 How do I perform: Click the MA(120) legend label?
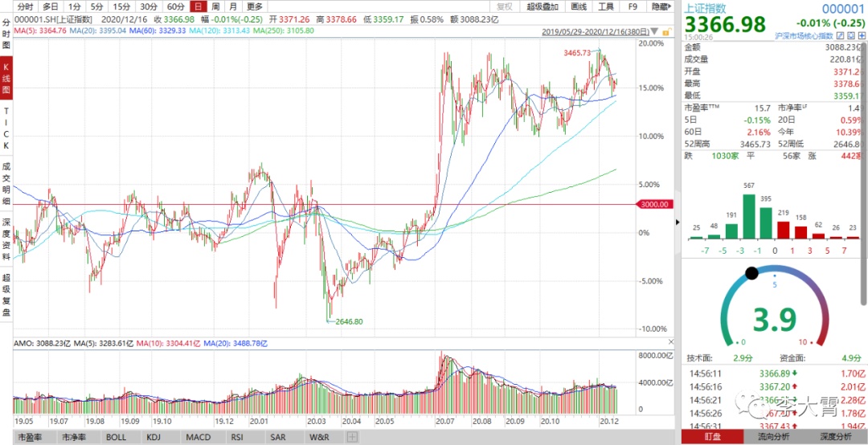point(219,31)
